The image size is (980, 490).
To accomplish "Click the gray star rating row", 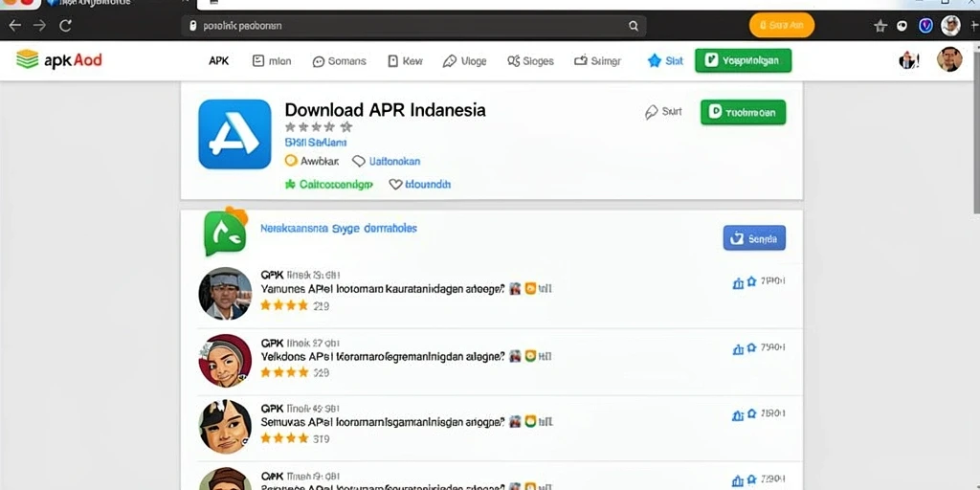I will 319,127.
